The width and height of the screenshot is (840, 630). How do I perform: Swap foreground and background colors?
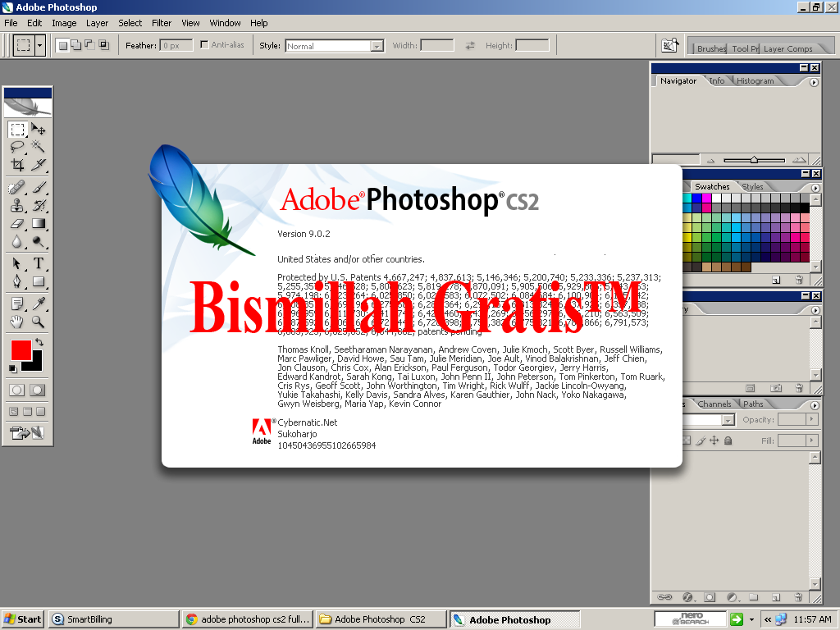coord(39,342)
